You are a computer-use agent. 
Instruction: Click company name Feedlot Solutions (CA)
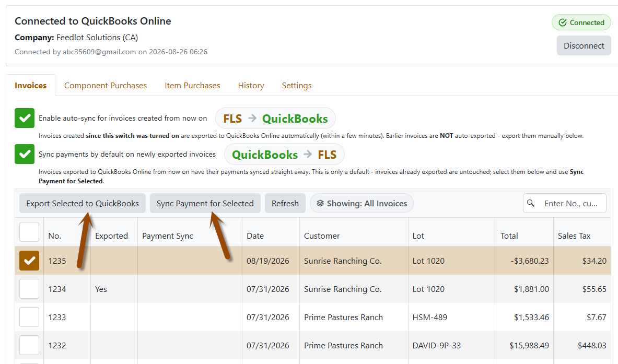pos(97,38)
